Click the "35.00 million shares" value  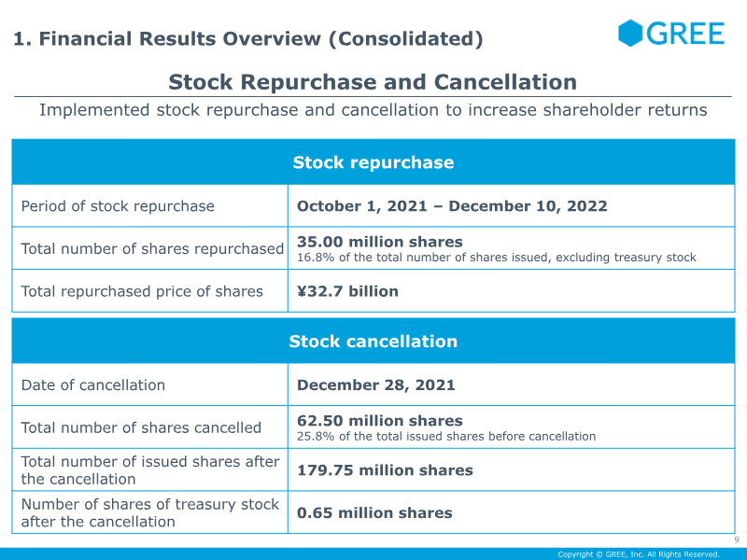click(x=379, y=242)
